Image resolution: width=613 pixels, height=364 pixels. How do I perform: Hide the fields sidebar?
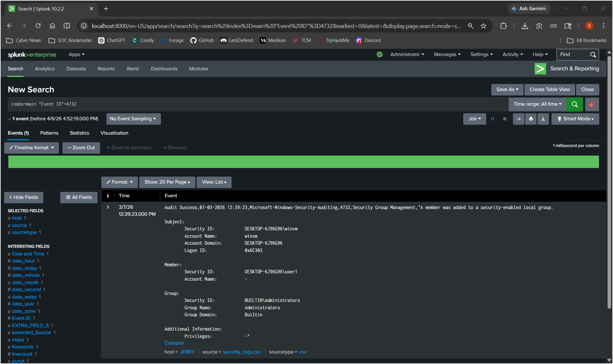tap(24, 197)
